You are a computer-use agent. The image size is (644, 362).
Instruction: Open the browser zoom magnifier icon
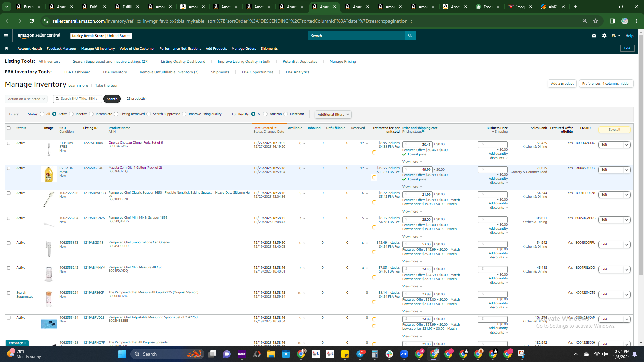click(x=585, y=21)
